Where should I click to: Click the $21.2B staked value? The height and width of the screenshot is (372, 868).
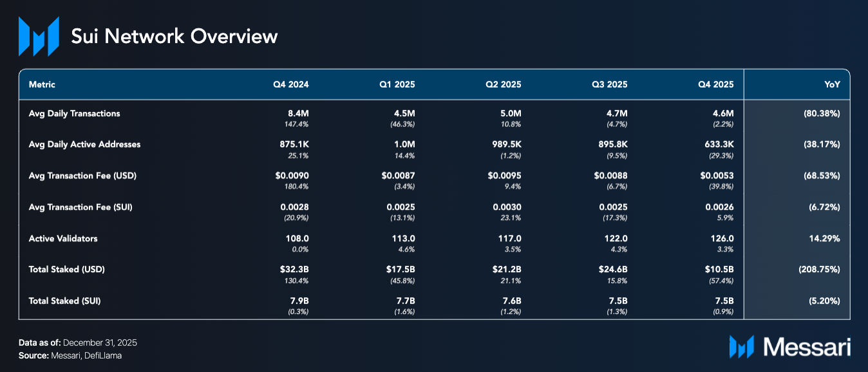pos(508,270)
